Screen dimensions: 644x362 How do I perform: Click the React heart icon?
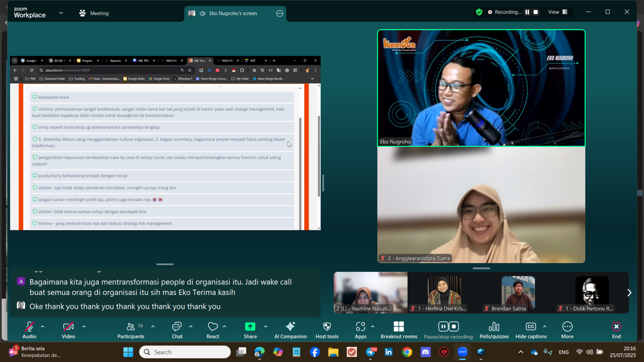[x=213, y=327]
